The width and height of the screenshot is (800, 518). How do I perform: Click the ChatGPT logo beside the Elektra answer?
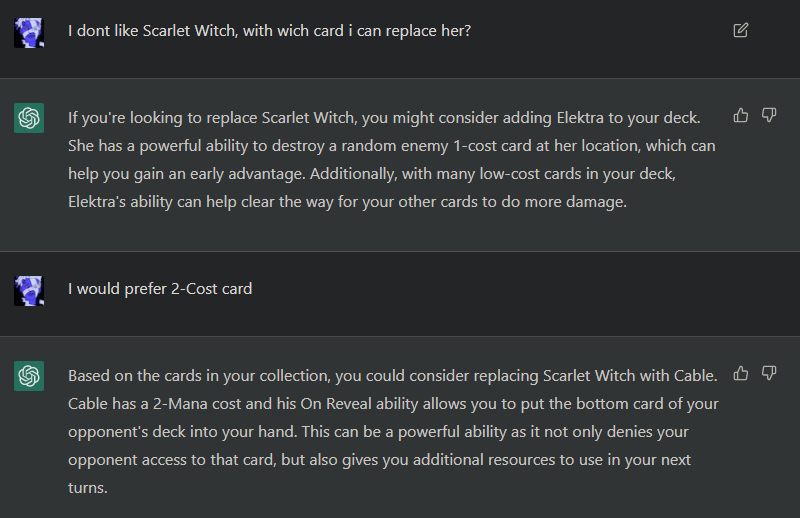29,118
